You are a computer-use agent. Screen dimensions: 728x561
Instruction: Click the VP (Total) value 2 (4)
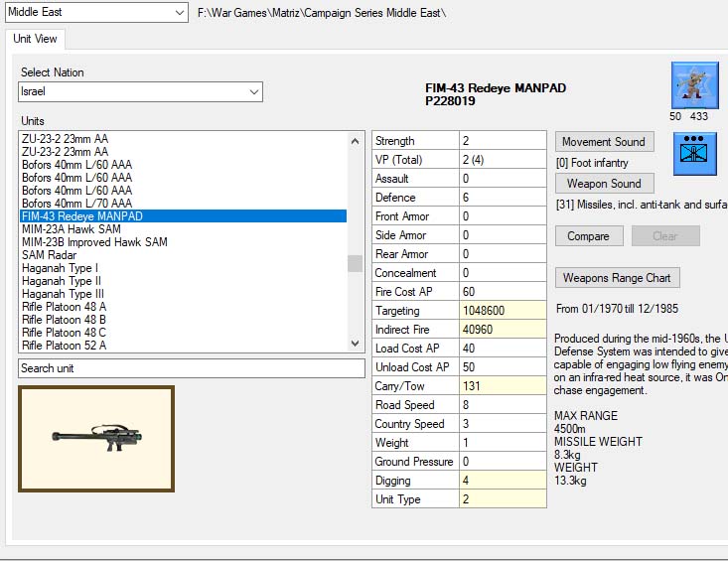pyautogui.click(x=503, y=160)
